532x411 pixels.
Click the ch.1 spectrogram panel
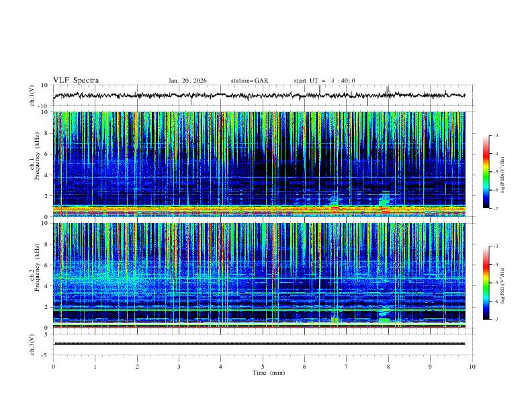[259, 164]
